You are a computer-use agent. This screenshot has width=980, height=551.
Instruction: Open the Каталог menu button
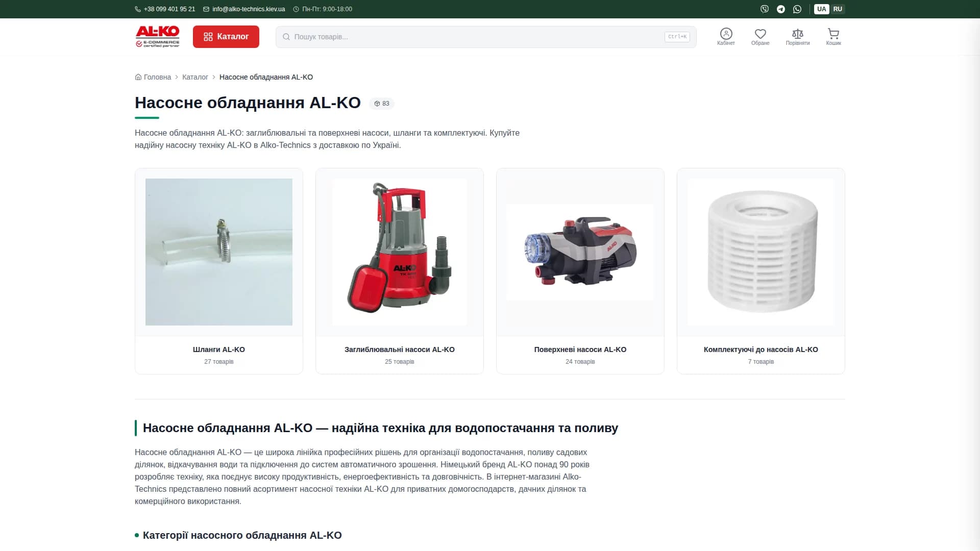[226, 37]
